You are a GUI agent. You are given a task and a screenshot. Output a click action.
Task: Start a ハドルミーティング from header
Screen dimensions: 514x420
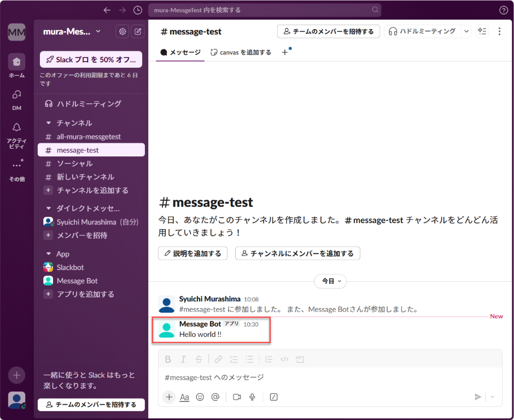(x=423, y=32)
